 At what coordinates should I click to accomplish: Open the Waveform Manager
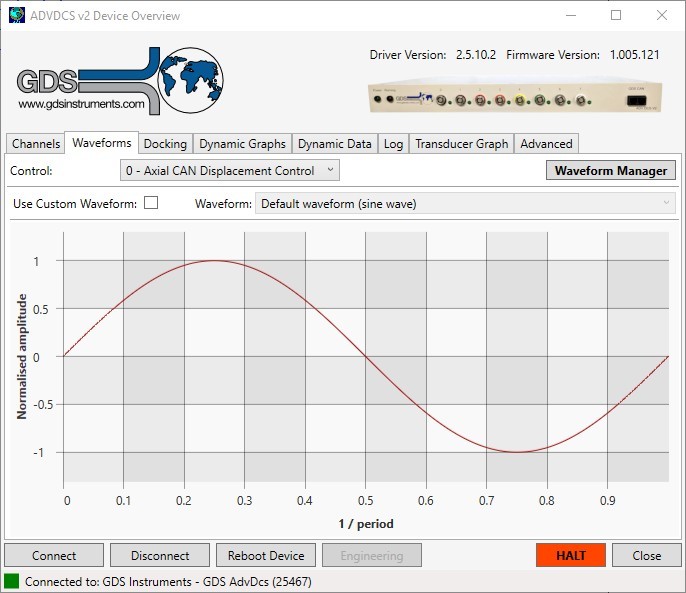coord(610,171)
